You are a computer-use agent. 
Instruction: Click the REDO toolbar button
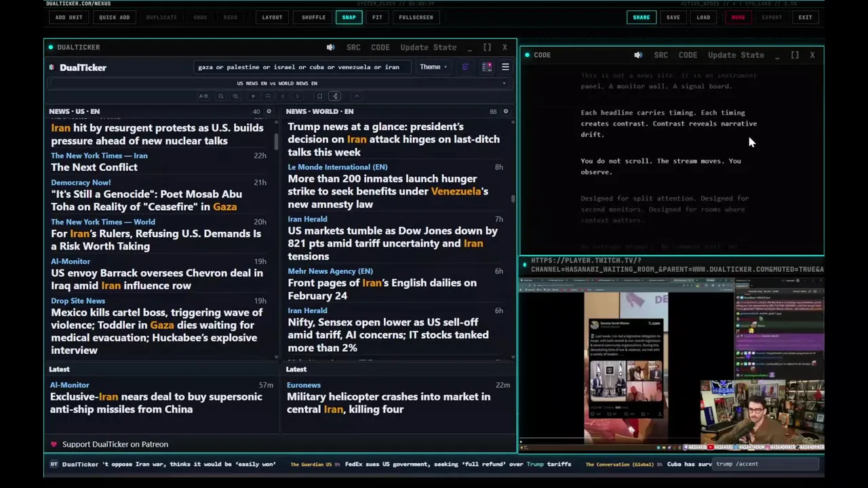click(x=231, y=17)
